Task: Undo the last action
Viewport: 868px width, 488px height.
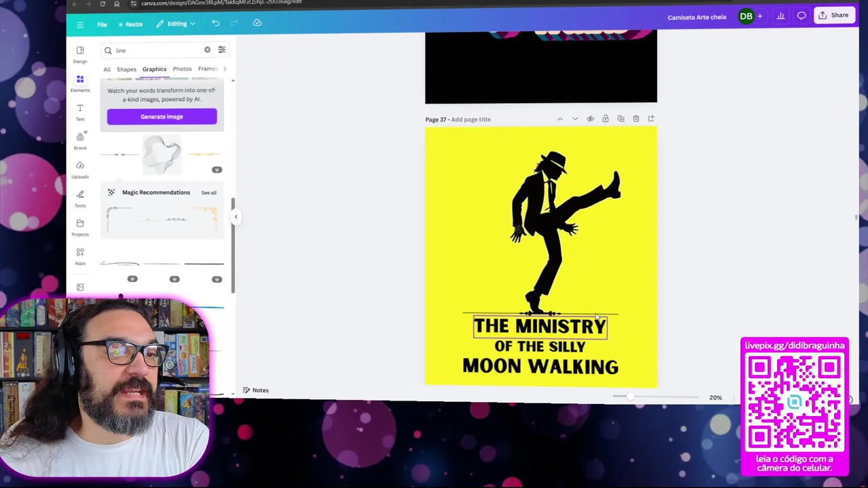Action: tap(216, 23)
